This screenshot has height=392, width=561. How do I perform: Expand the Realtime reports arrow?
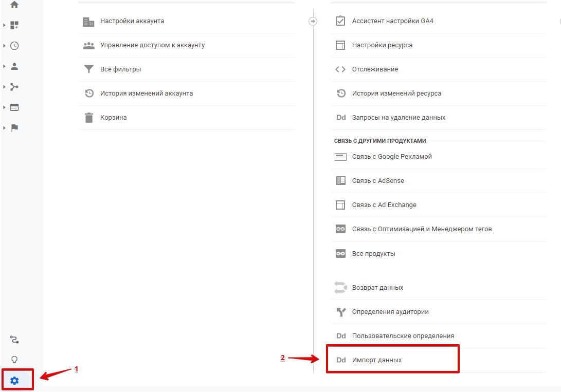point(4,46)
